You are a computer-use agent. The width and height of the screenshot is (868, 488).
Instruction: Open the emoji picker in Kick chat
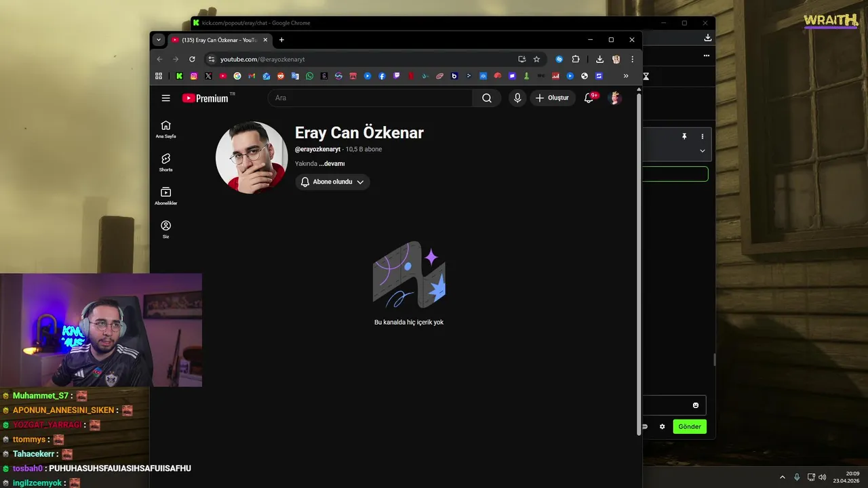695,405
